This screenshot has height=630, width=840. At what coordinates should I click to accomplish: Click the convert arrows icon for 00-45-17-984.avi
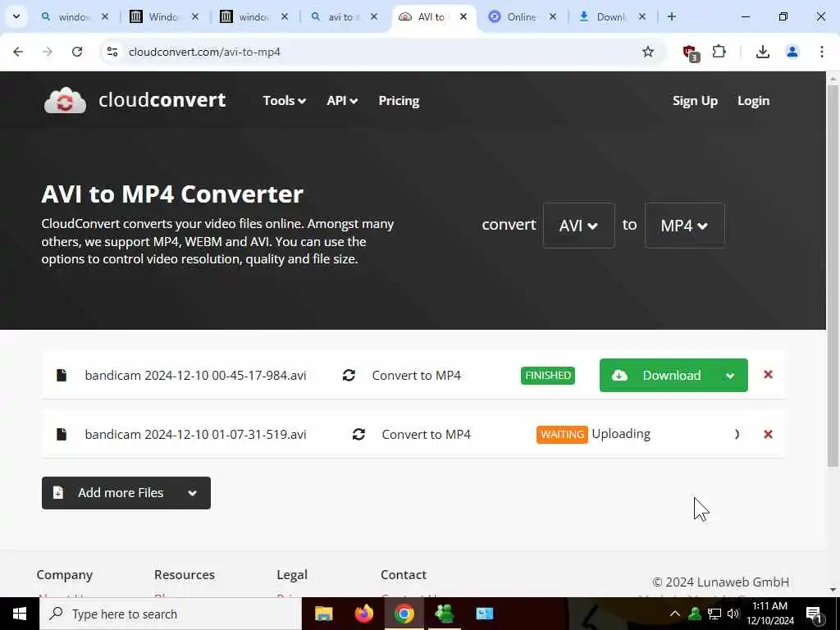(349, 376)
